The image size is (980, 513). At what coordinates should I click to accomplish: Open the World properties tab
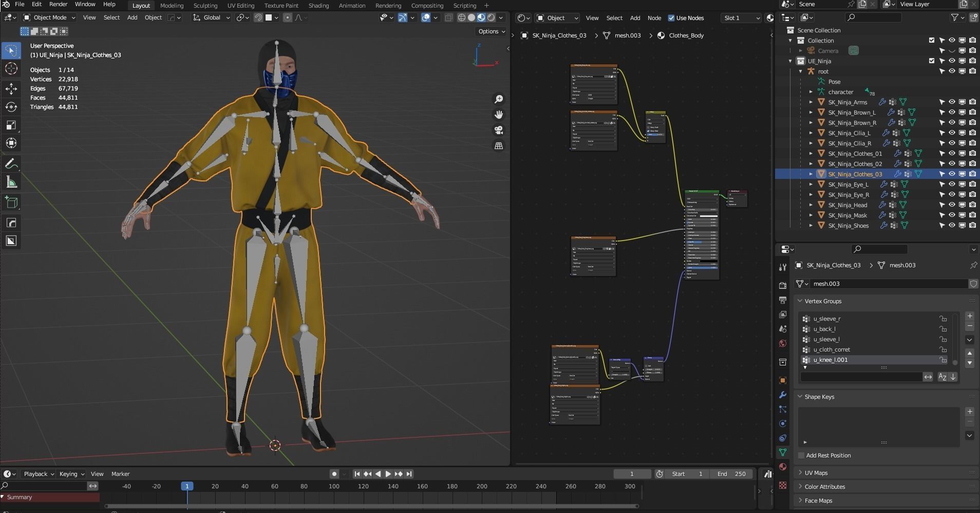(x=783, y=343)
